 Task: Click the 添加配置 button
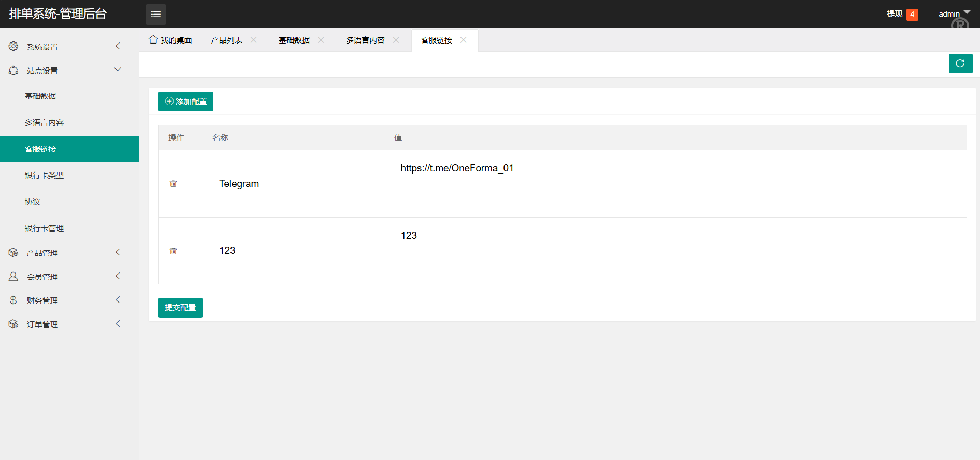(186, 102)
